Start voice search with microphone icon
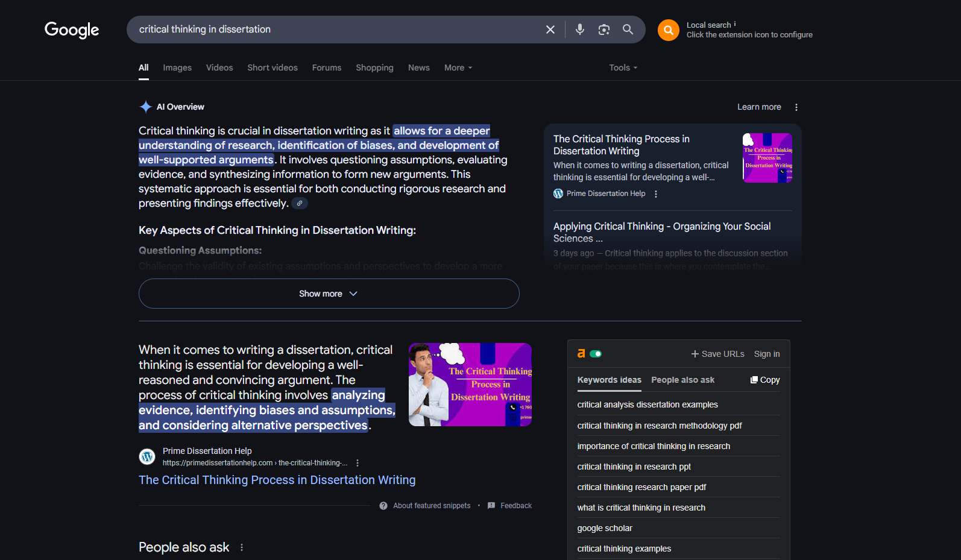 (x=580, y=30)
